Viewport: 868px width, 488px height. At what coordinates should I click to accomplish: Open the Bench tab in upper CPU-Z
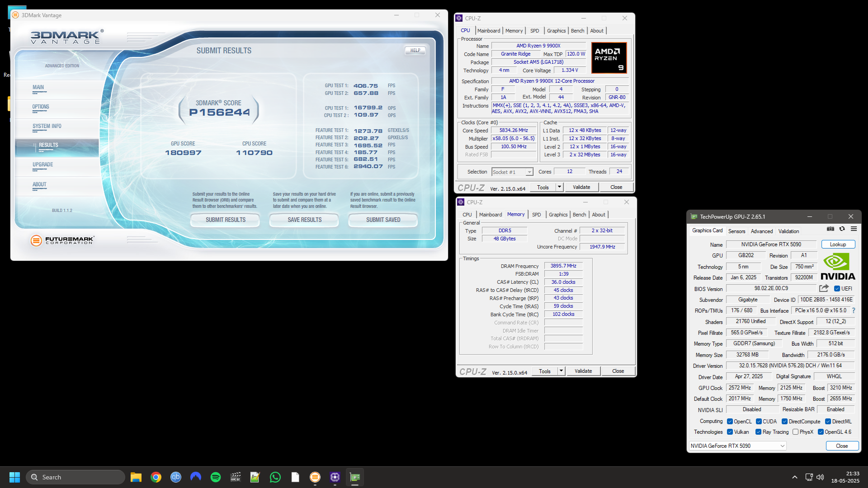click(x=577, y=31)
